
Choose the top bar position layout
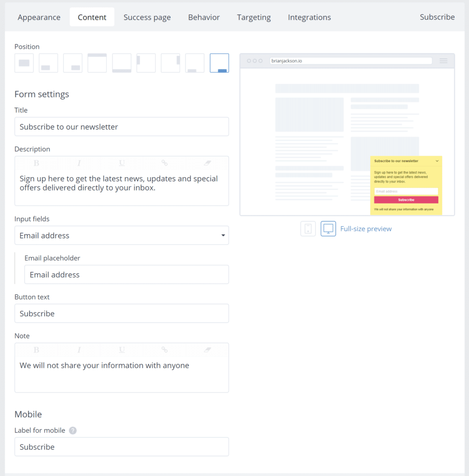[97, 63]
